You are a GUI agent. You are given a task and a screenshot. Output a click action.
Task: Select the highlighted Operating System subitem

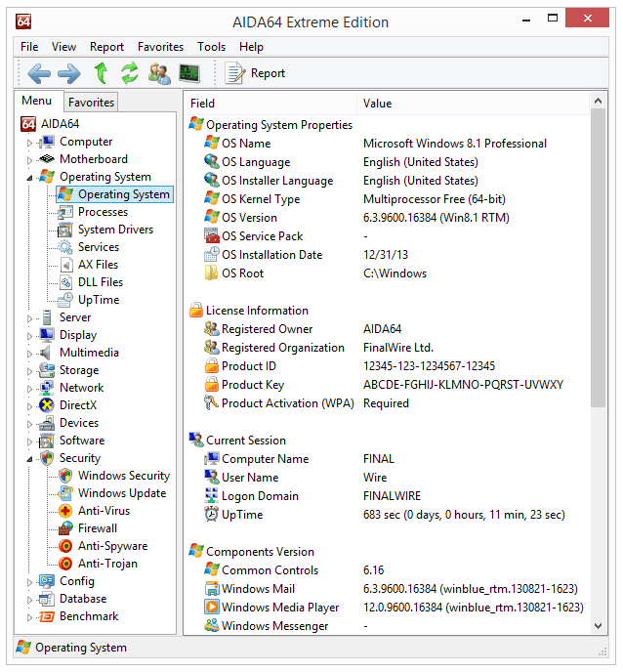pyautogui.click(x=115, y=194)
